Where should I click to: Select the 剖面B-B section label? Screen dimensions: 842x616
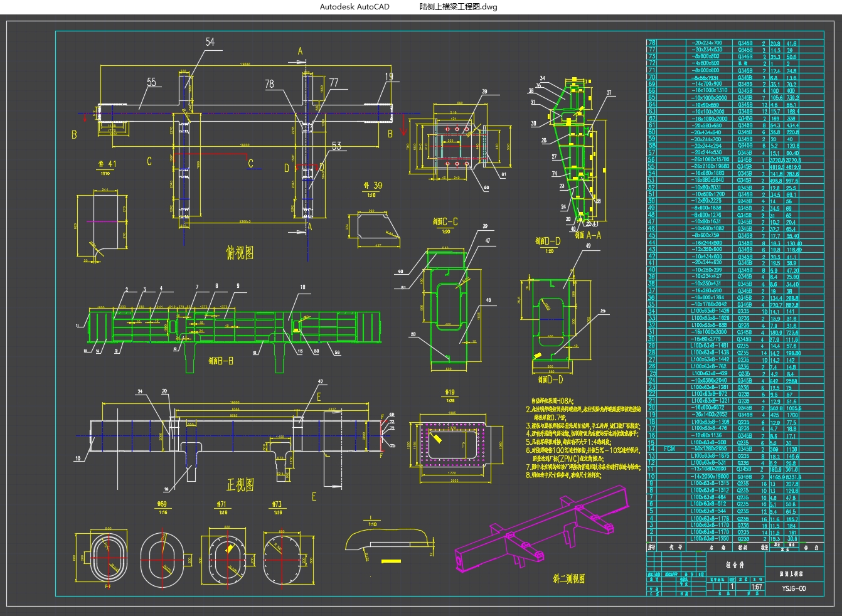click(x=221, y=361)
